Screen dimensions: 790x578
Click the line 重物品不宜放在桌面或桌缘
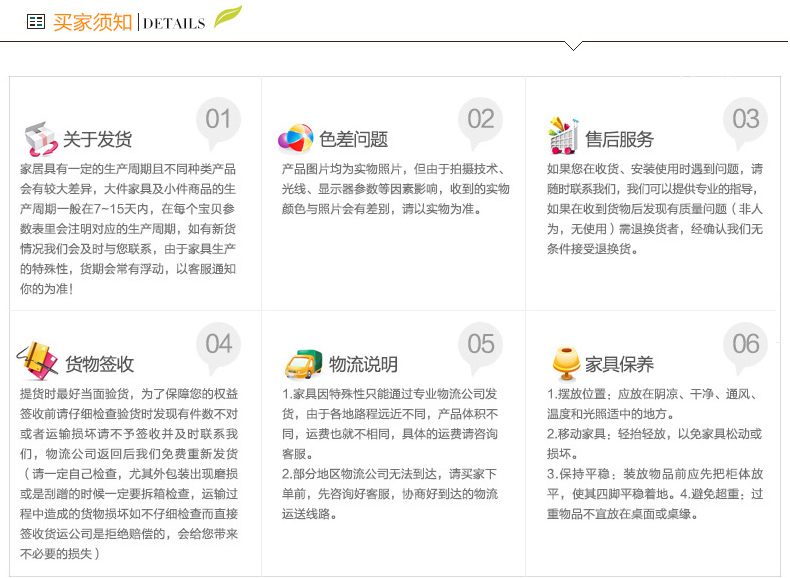(623, 514)
